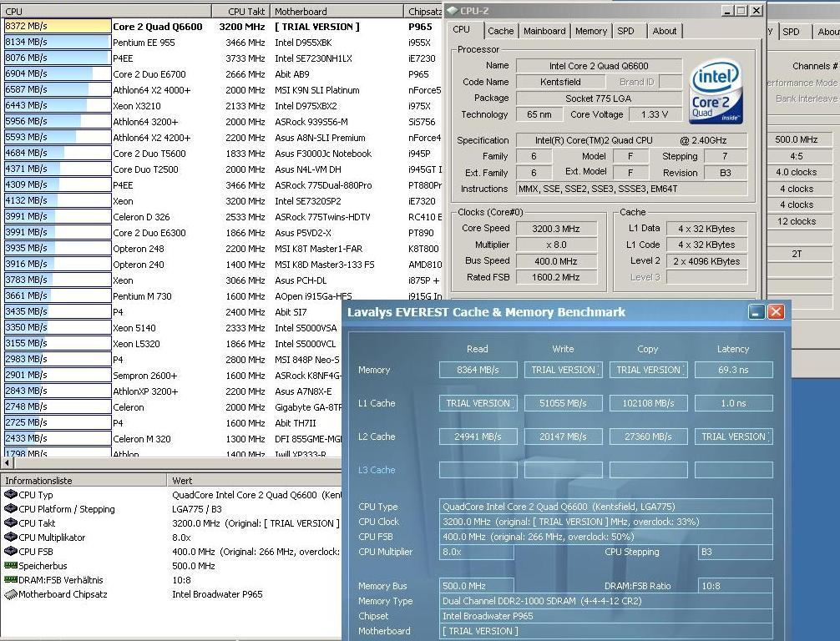The height and width of the screenshot is (641, 840).
Task: Select the 8372 MB/s result bar
Action: click(x=58, y=26)
